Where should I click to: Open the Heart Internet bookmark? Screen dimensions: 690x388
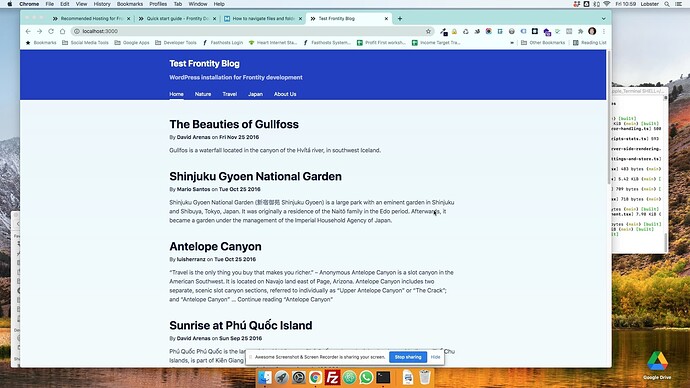pyautogui.click(x=273, y=43)
